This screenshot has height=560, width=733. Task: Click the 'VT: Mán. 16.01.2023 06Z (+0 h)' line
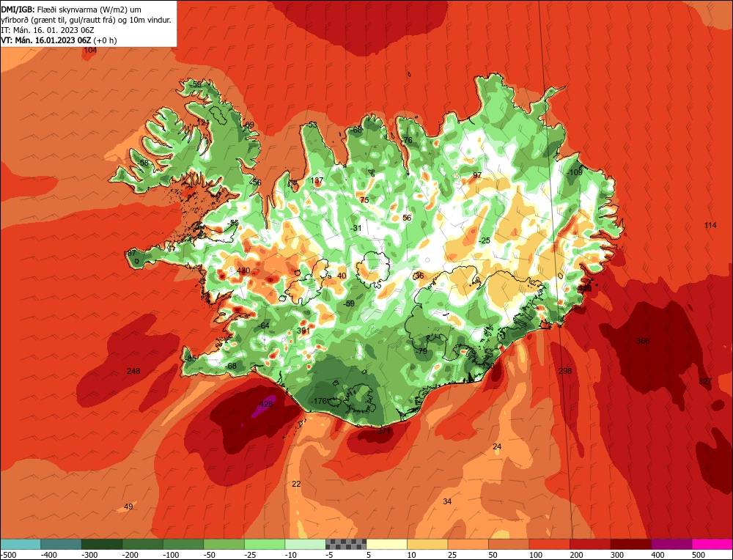coord(59,40)
